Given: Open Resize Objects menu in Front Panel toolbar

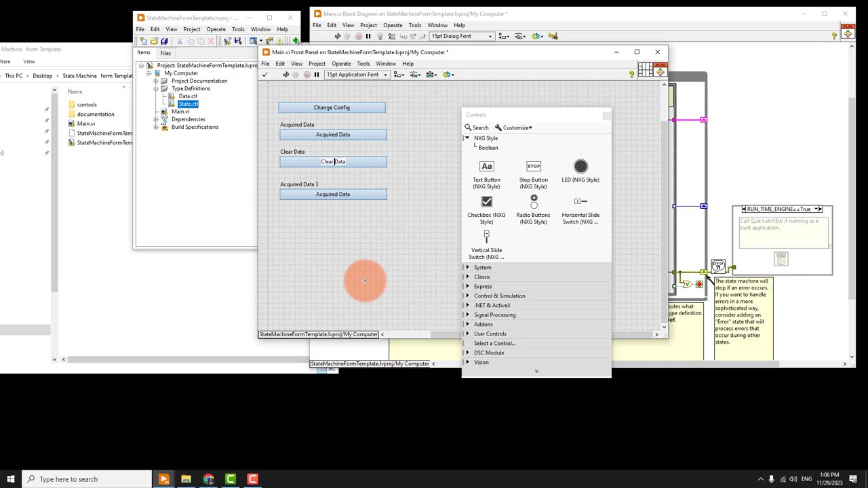Looking at the screenshot, I should (x=431, y=75).
